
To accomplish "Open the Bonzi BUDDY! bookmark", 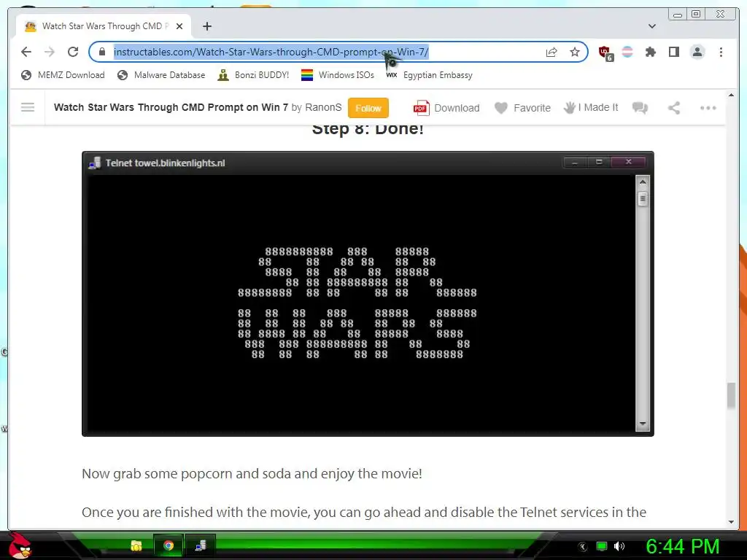I will coord(253,75).
